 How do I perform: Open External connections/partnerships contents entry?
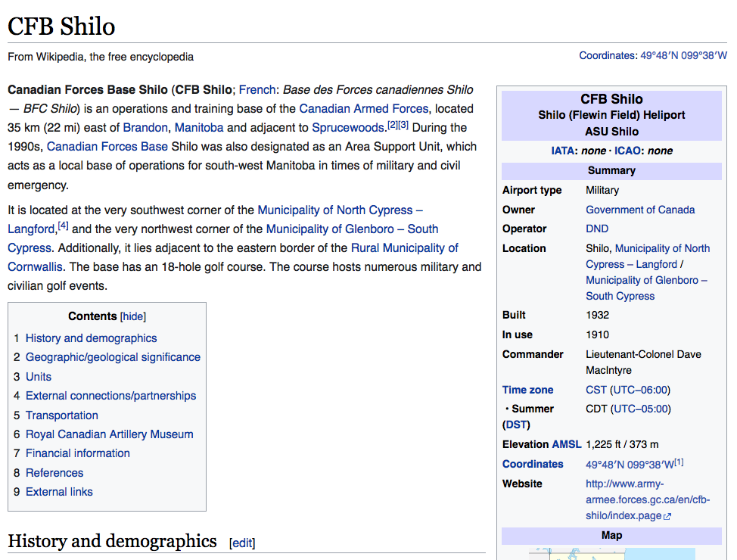point(111,396)
